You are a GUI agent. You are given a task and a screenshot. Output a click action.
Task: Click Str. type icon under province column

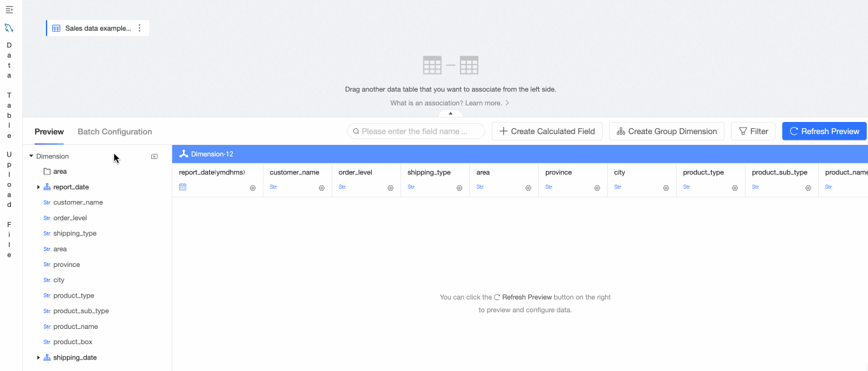tap(549, 187)
